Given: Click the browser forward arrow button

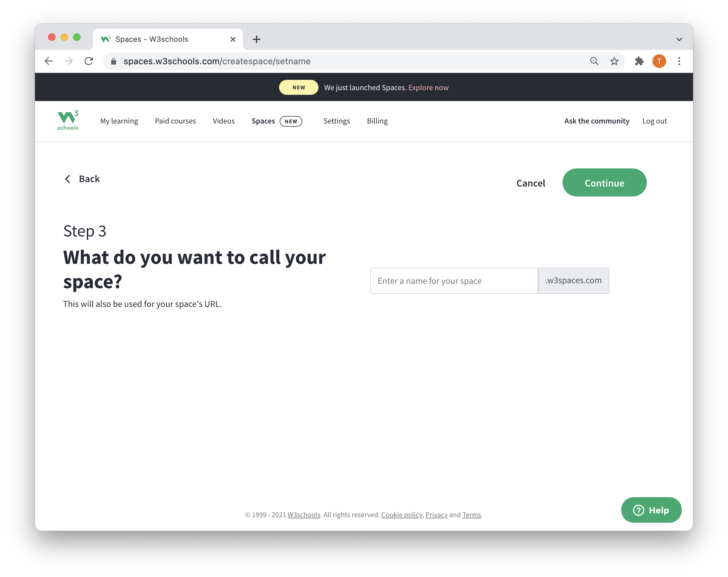Looking at the screenshot, I should point(69,61).
